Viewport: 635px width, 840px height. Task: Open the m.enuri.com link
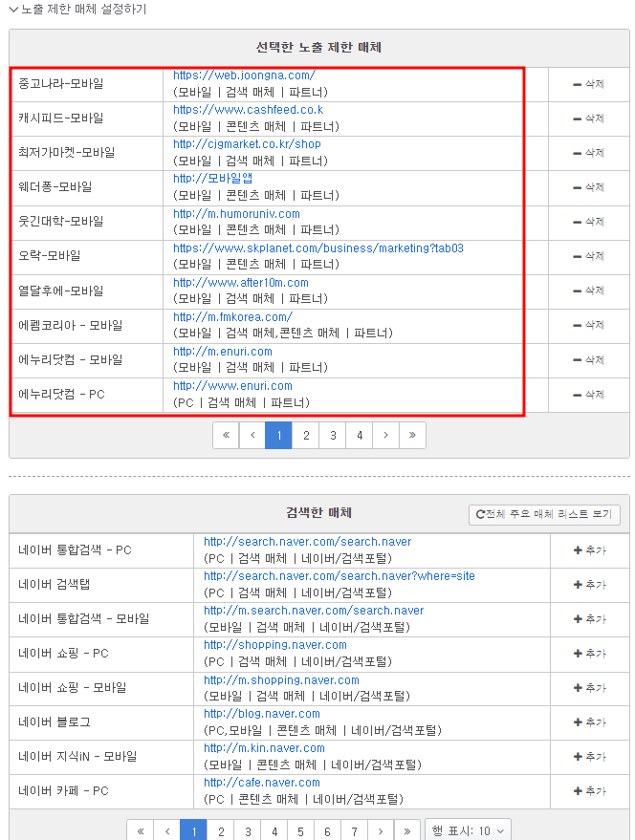pos(223,352)
